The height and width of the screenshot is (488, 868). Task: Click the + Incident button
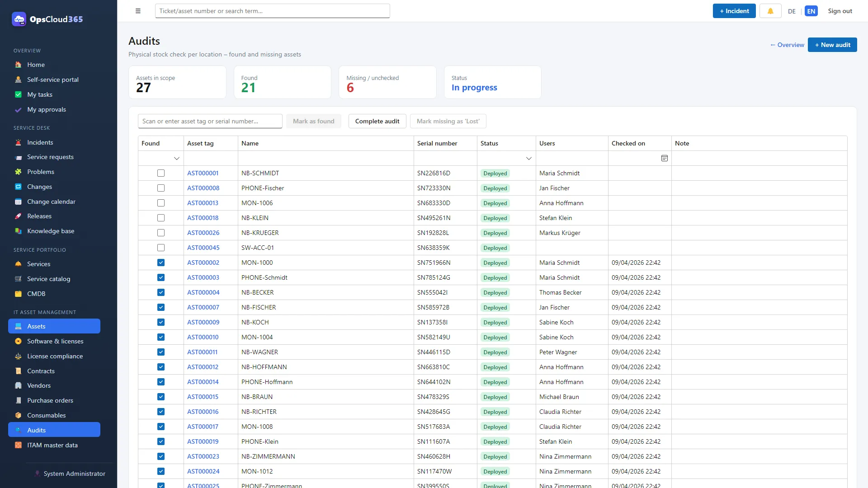pos(734,11)
